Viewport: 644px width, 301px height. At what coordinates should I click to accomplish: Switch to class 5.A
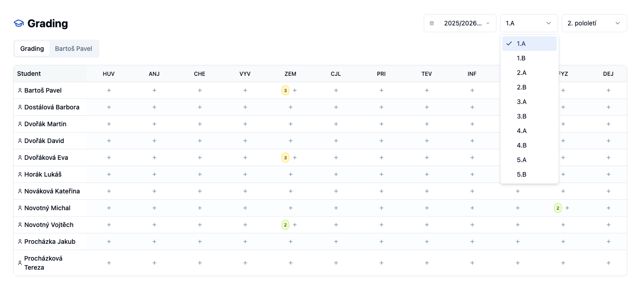click(x=530, y=160)
